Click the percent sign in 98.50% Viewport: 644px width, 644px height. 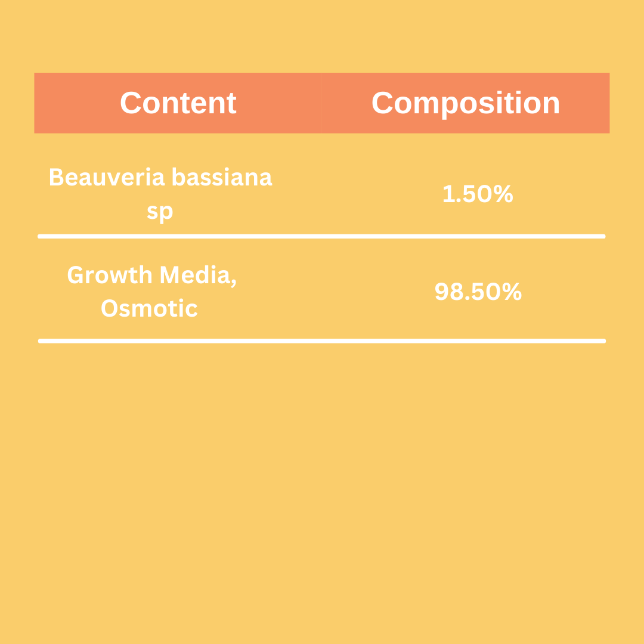(513, 292)
